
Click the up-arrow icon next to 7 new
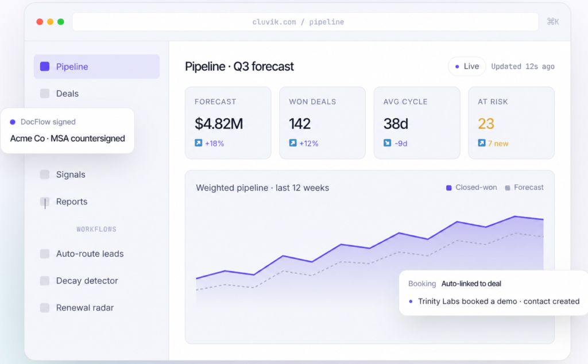pyautogui.click(x=482, y=143)
